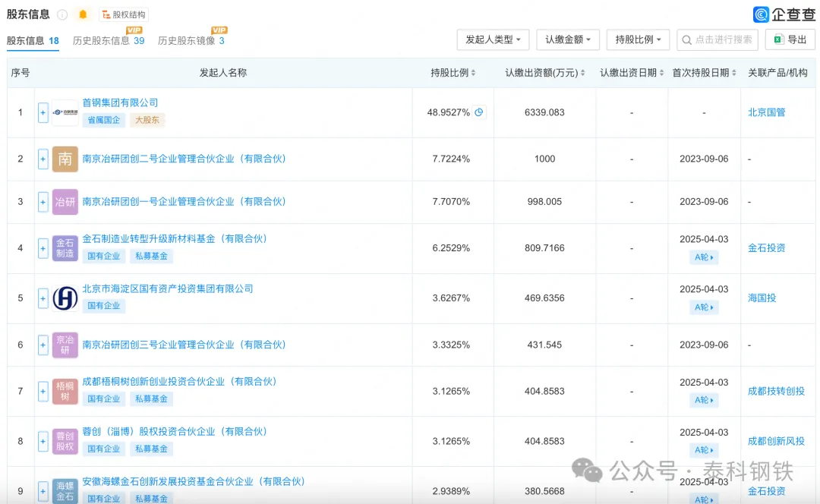This screenshot has width=820, height=504.
Task: Switch to the 历史股东信息 39 tab
Action: [109, 41]
